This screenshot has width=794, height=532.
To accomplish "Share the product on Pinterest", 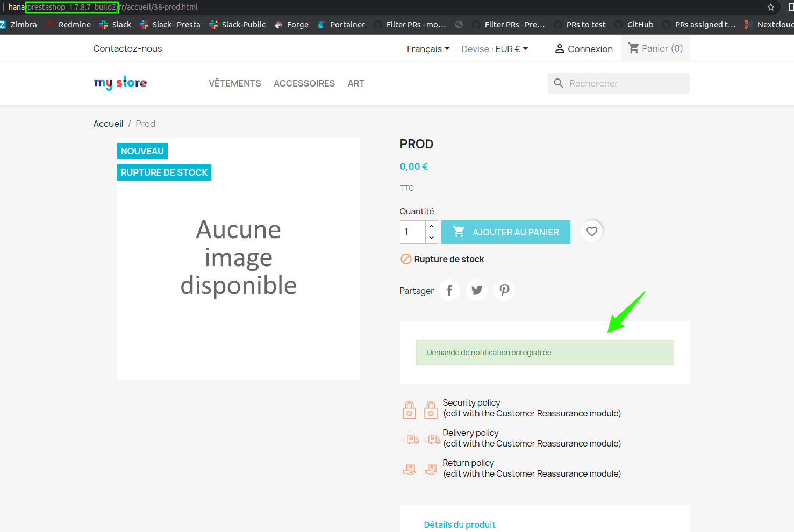I will pyautogui.click(x=504, y=290).
